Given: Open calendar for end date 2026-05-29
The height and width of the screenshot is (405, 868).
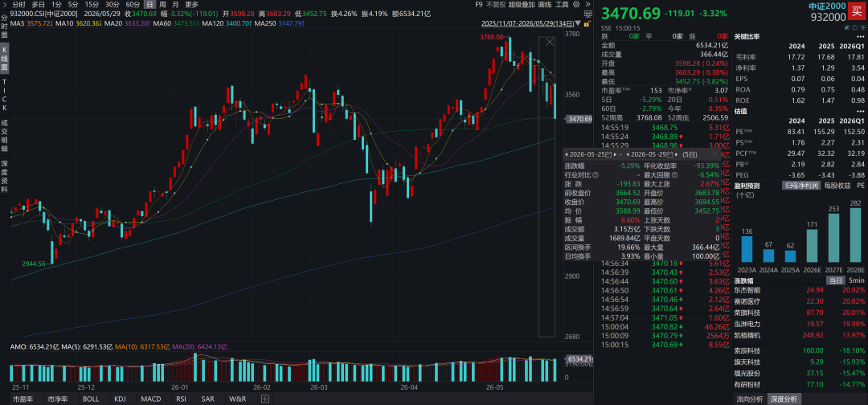Looking at the screenshot, I should coord(671,154).
